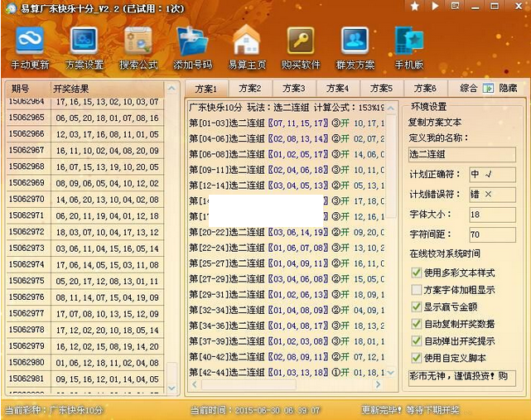Click the 定义我的名称 field containing 选二连组
This screenshot has width=531, height=420.
[x=462, y=154]
